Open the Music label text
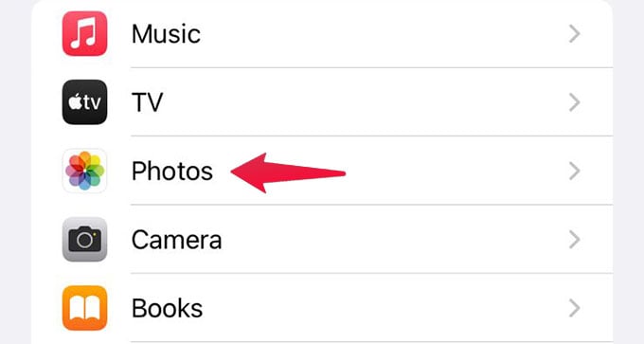This screenshot has height=344, width=644. coord(166,34)
